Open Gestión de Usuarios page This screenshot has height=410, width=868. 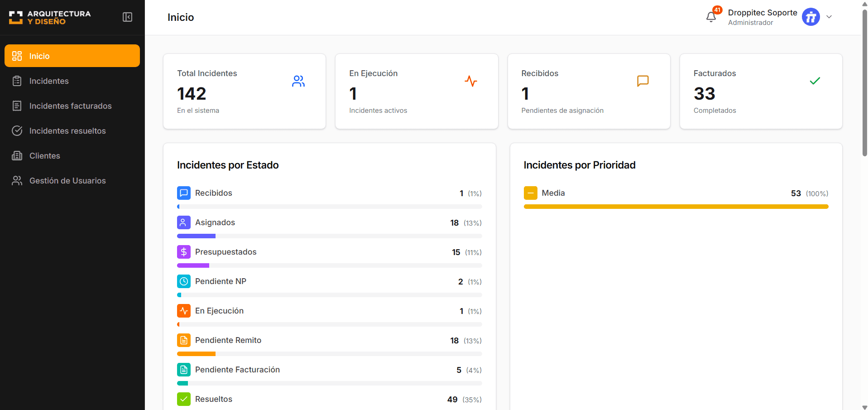pyautogui.click(x=72, y=180)
